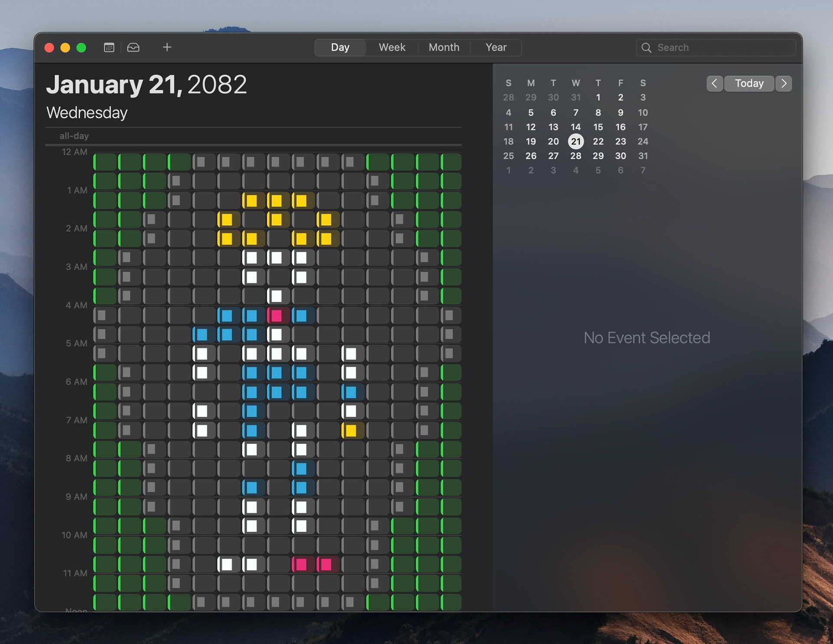
Task: Switch to Week view
Action: click(392, 47)
